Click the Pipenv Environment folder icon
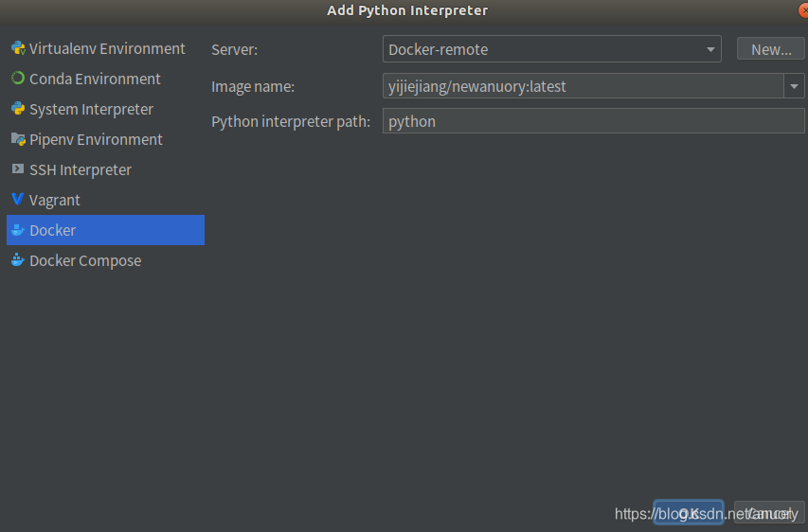 18,139
